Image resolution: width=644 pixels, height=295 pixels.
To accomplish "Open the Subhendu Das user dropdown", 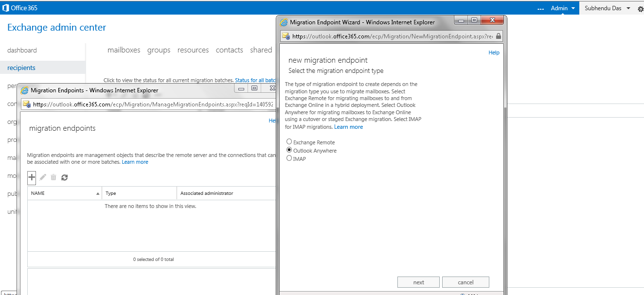I will point(608,8).
